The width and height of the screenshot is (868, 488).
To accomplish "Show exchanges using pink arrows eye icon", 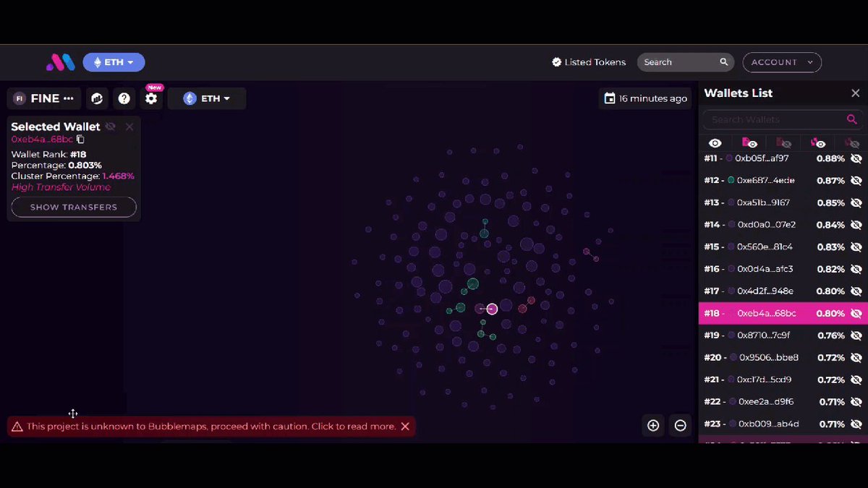I will pos(818,143).
